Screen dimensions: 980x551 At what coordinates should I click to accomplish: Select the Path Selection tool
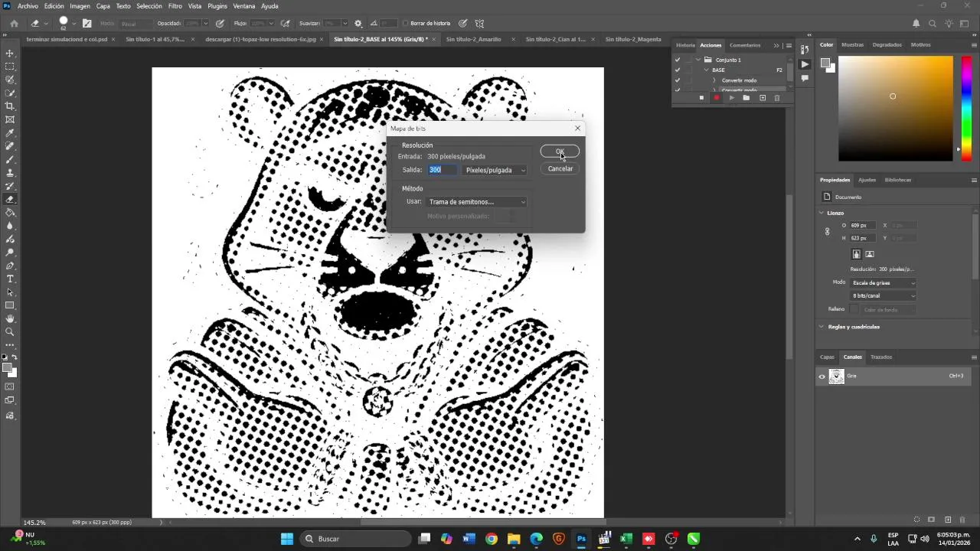[10, 292]
